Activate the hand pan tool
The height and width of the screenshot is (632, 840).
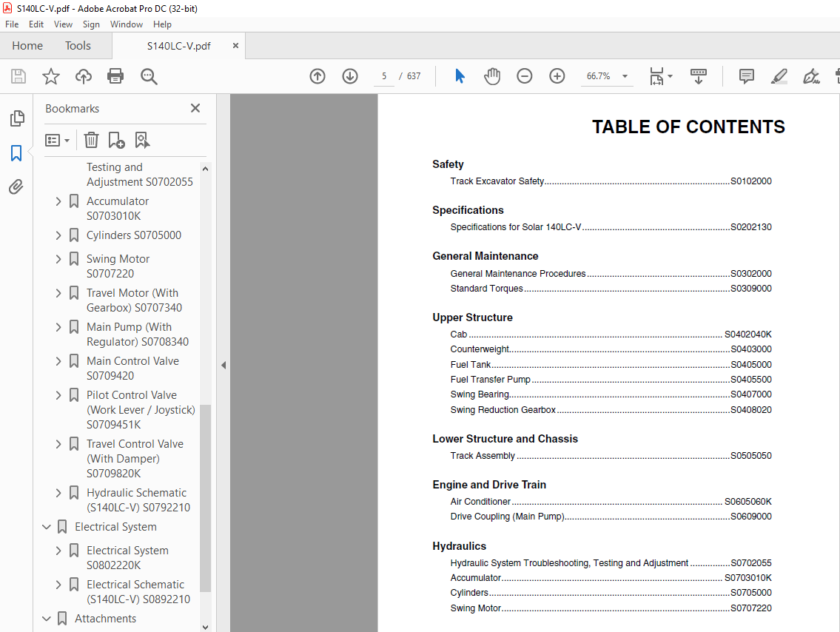click(491, 76)
